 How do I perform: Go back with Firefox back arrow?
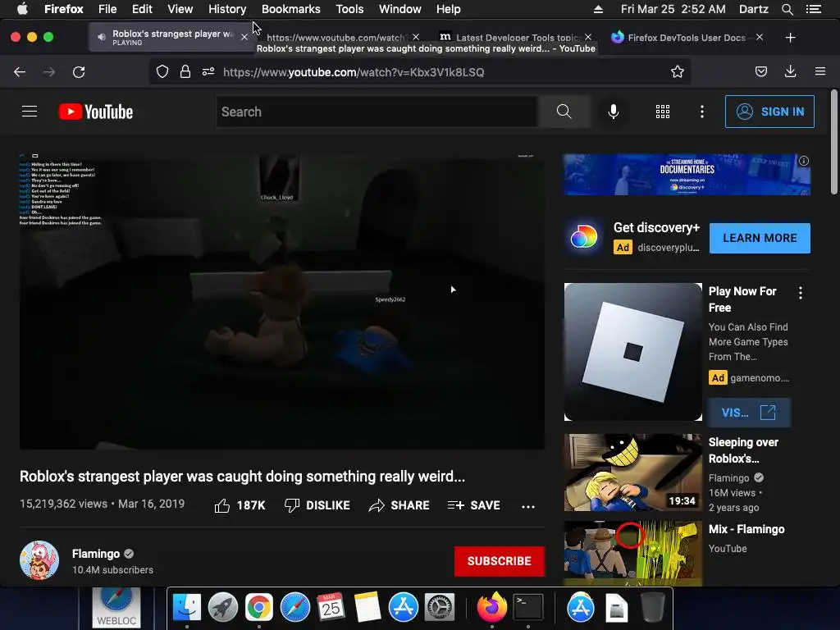tap(20, 72)
